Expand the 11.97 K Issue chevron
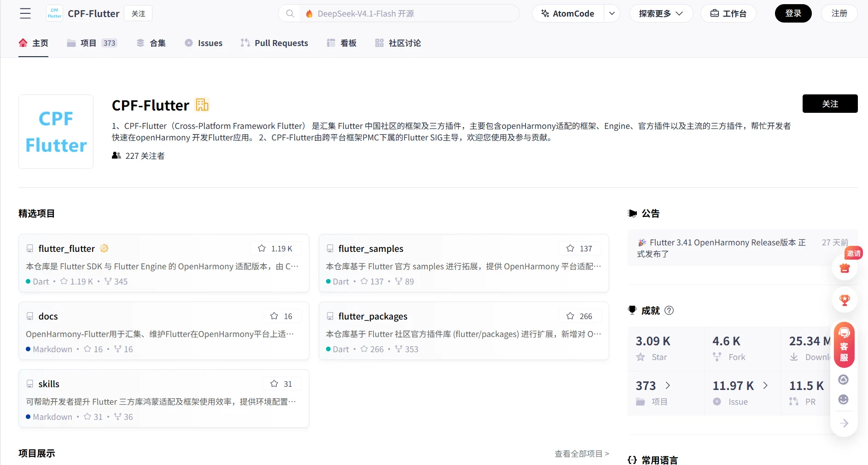 [765, 385]
